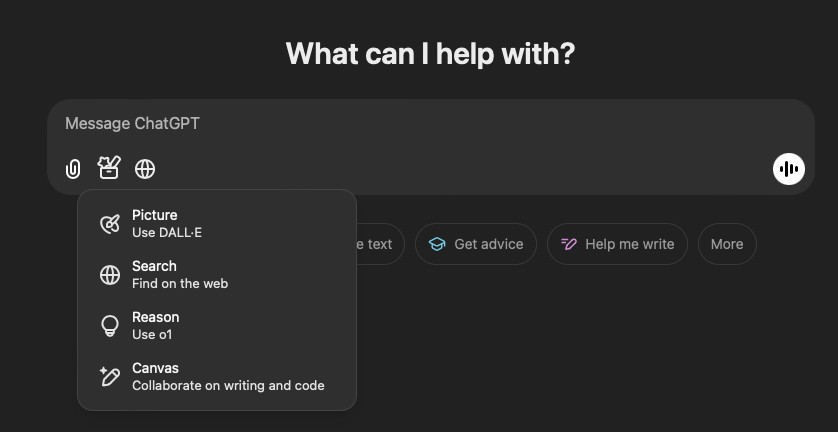
Task: Click the graduation cap Get advice icon
Action: (437, 244)
